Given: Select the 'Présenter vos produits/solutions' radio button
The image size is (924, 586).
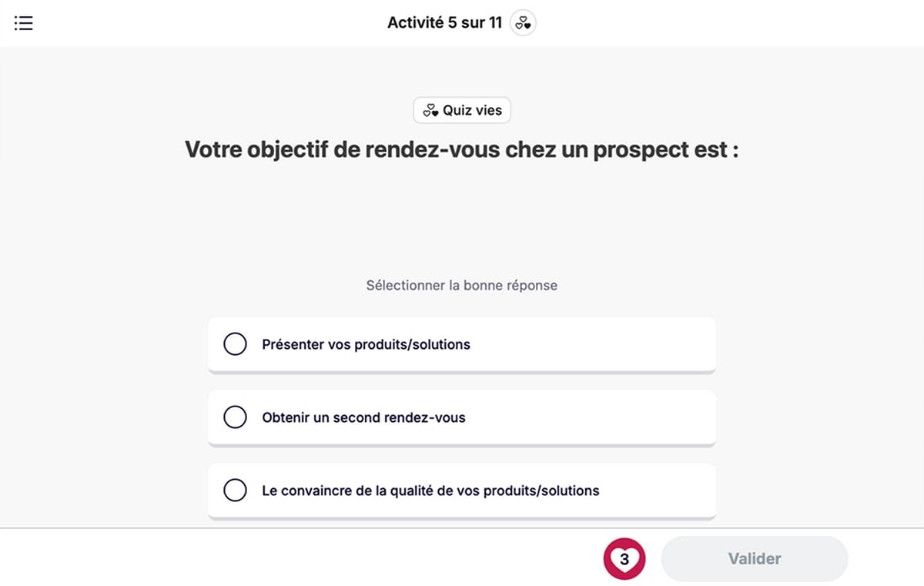Looking at the screenshot, I should click(x=235, y=343).
